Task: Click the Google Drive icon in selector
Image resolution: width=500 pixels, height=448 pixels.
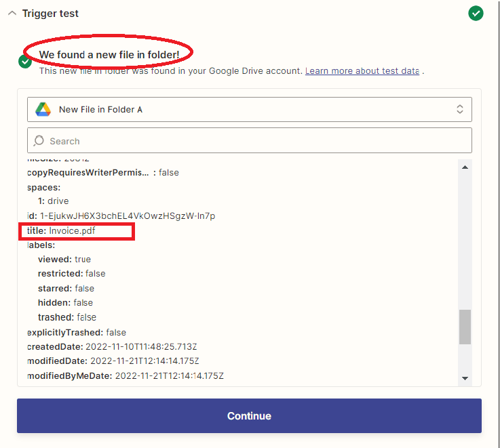Action: tap(43, 109)
